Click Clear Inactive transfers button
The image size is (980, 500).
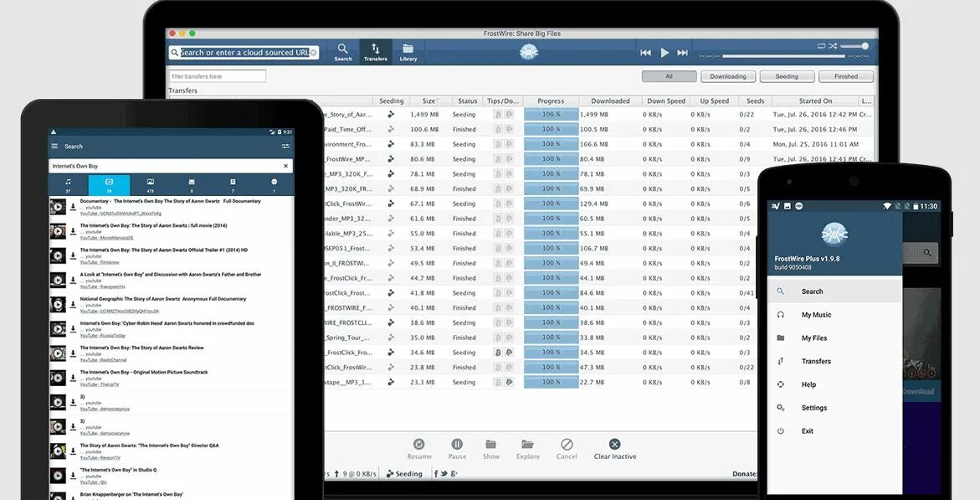(615, 449)
